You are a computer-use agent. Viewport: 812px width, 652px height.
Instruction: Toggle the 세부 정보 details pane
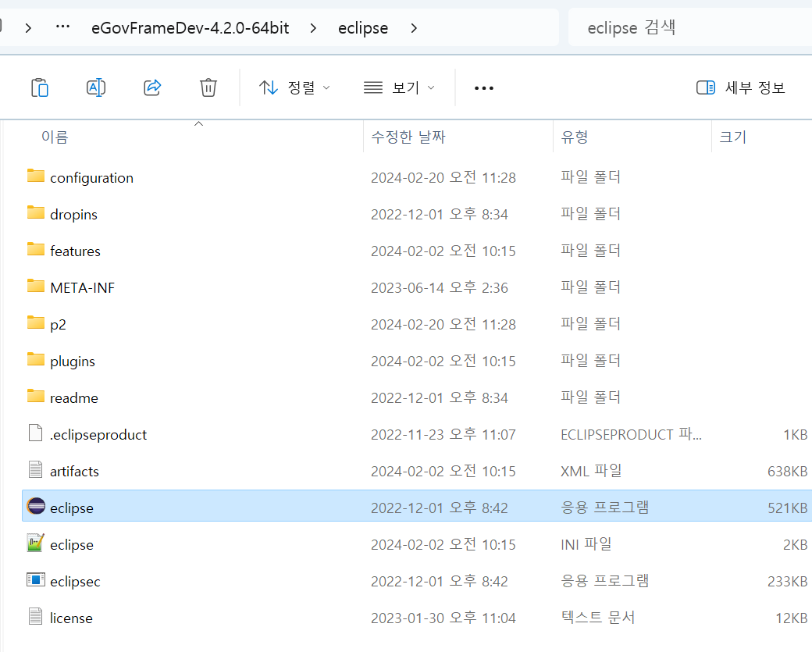pos(740,87)
